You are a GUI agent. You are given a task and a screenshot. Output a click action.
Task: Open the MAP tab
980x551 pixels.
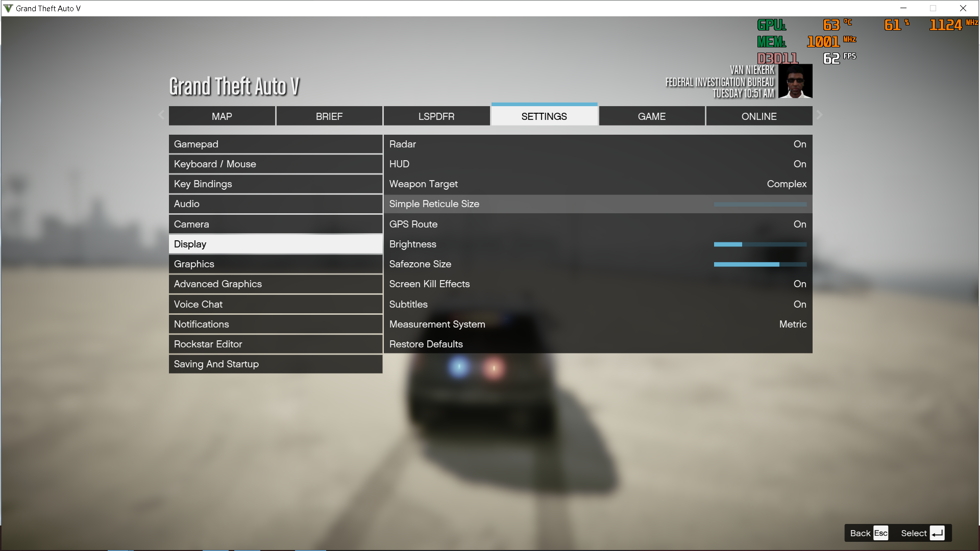222,116
